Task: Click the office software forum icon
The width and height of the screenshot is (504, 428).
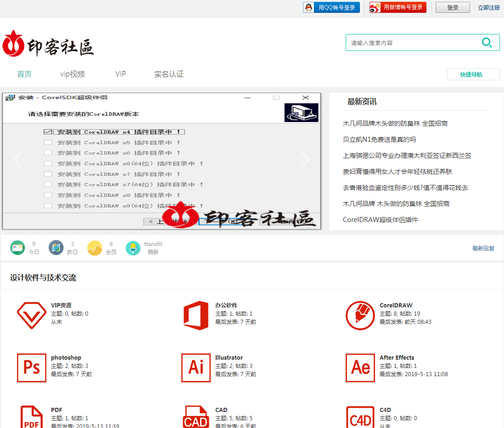Action: (196, 316)
